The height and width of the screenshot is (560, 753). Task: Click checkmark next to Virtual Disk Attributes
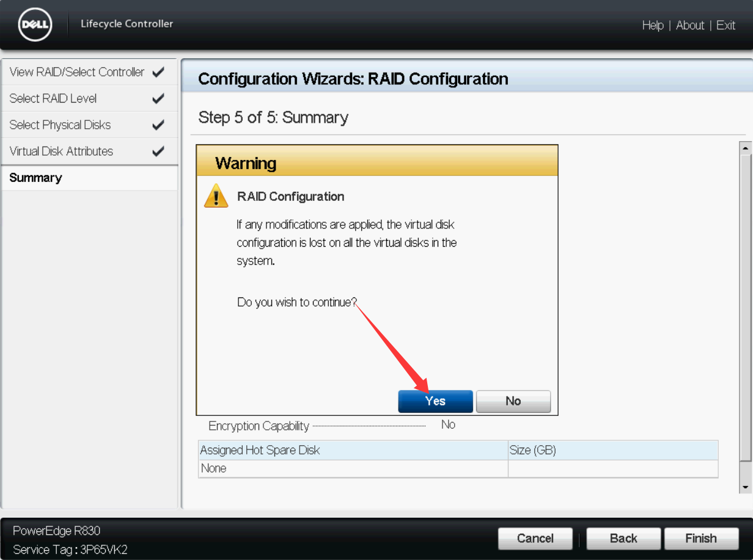(158, 151)
